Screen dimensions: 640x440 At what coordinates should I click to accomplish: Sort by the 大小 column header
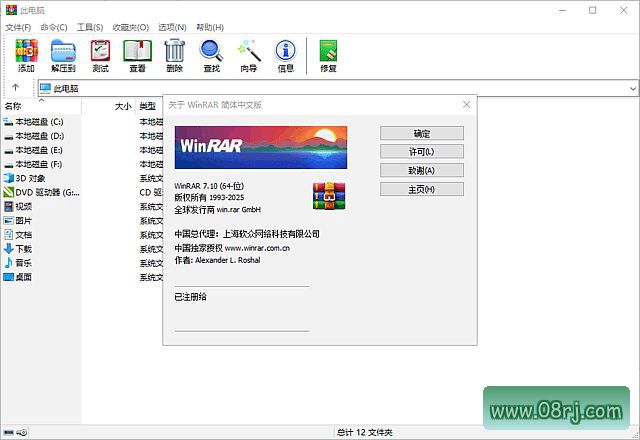[109, 106]
